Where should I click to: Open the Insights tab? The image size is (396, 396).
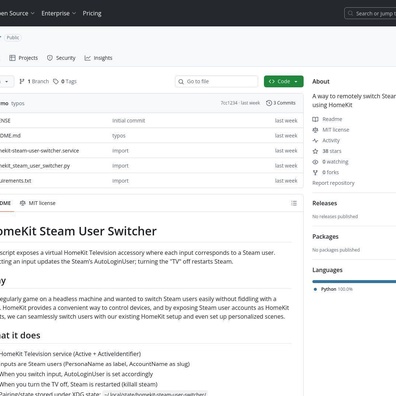[x=98, y=58]
